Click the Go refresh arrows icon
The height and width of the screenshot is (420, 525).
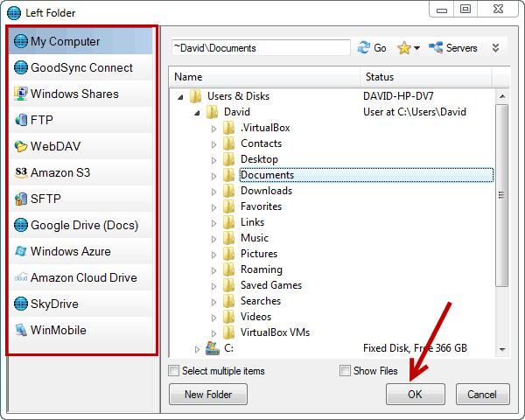(364, 48)
